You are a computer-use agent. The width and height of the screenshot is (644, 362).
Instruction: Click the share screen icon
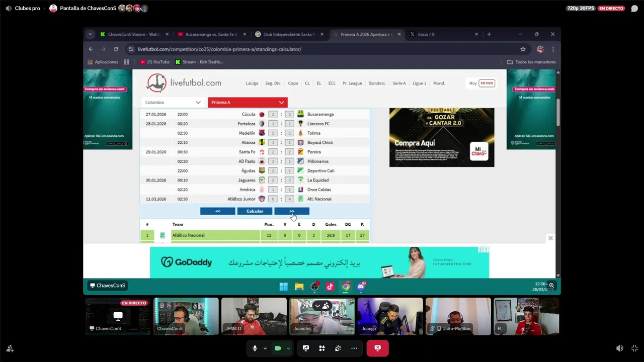point(305,348)
